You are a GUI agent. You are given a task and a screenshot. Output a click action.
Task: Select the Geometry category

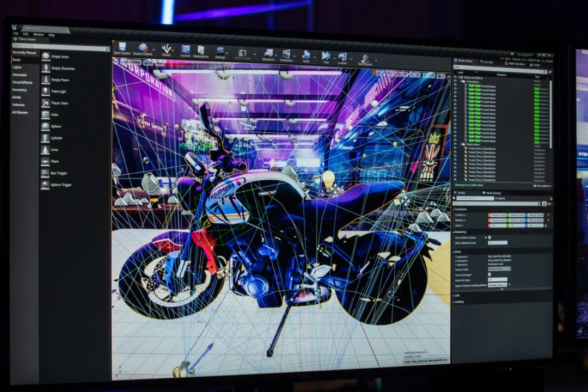click(19, 90)
